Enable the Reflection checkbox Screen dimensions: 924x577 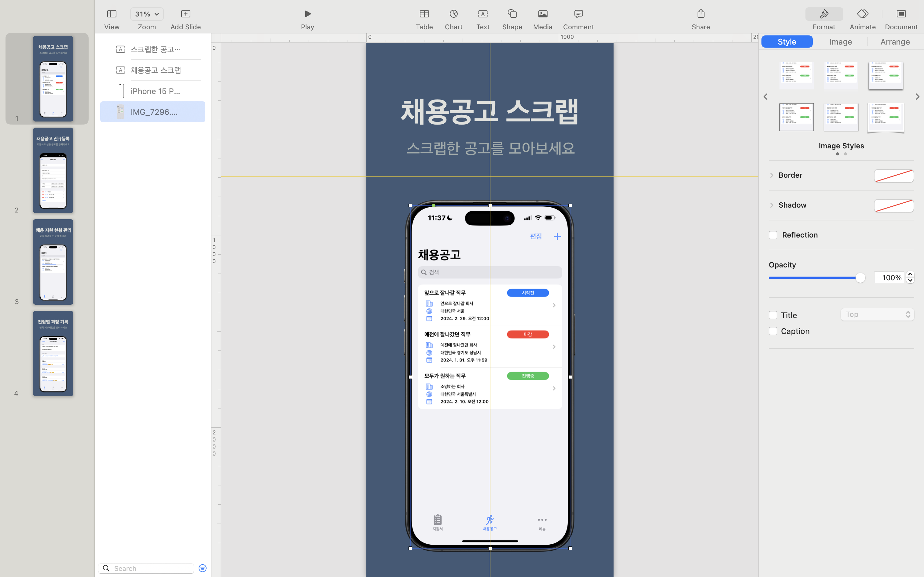pyautogui.click(x=773, y=235)
